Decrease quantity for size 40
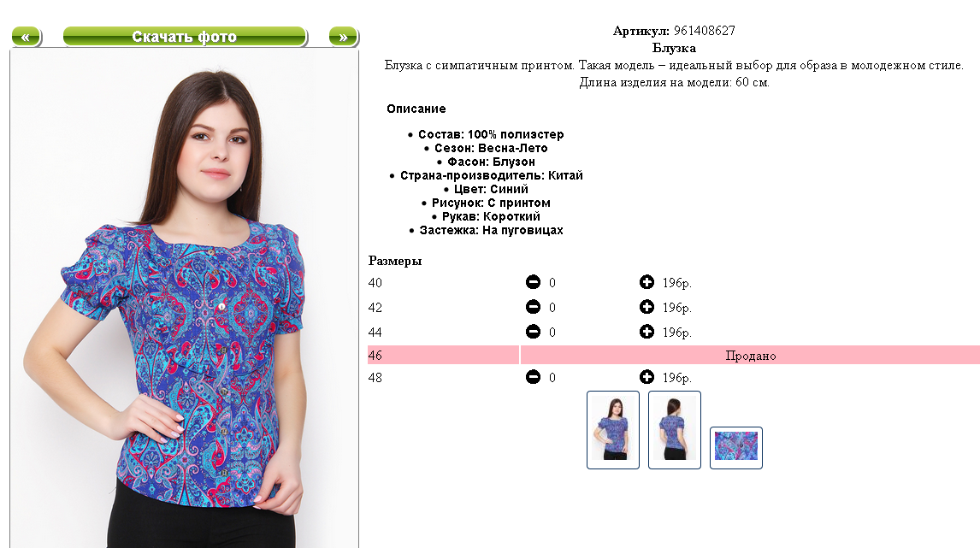Viewport: 980px width, 548px height. point(533,282)
